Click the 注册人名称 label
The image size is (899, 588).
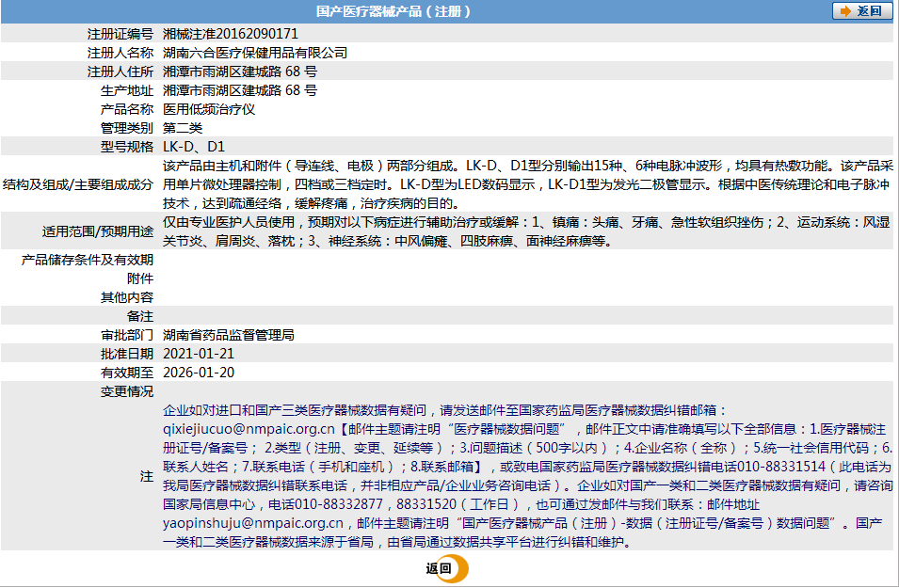coord(120,53)
